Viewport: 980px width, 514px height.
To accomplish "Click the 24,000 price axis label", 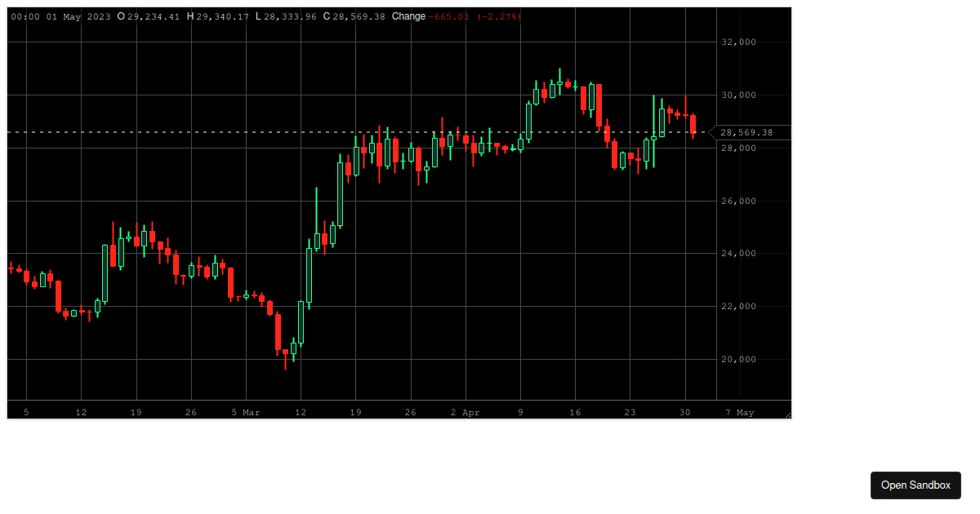I will coord(739,254).
